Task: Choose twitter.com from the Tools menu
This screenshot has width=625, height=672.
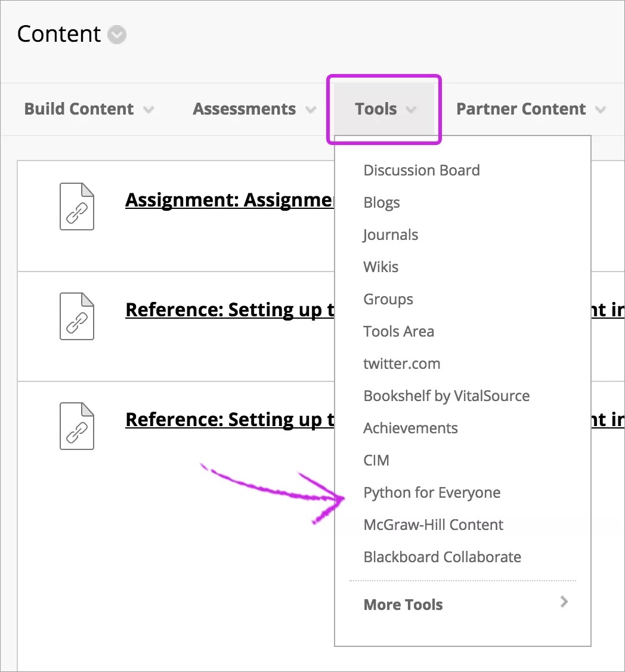Action: coord(401,363)
